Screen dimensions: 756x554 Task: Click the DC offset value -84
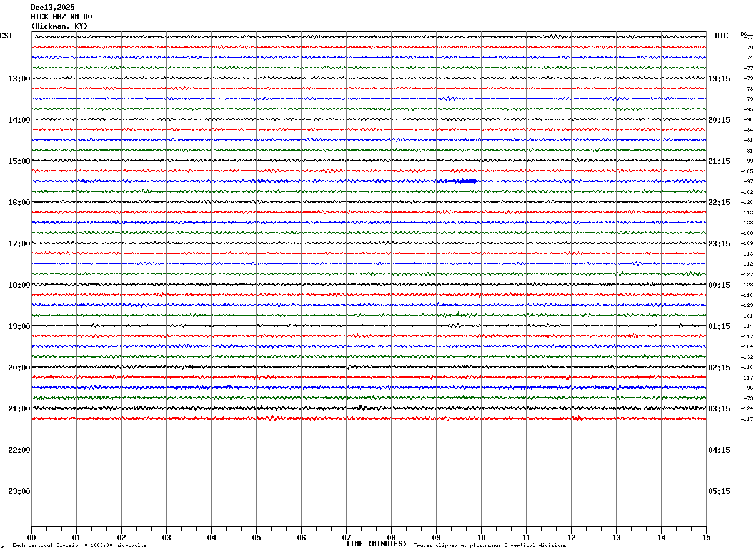(747, 130)
